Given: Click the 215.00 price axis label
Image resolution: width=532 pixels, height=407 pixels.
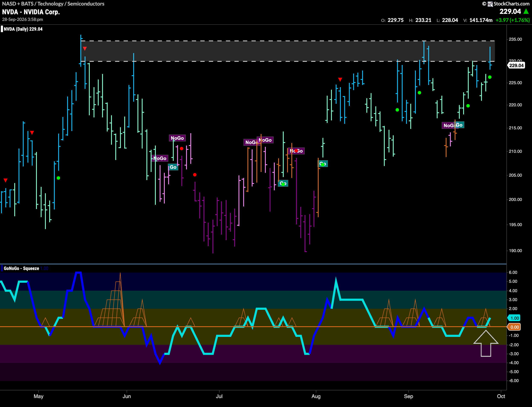Looking at the screenshot, I should (515, 128).
